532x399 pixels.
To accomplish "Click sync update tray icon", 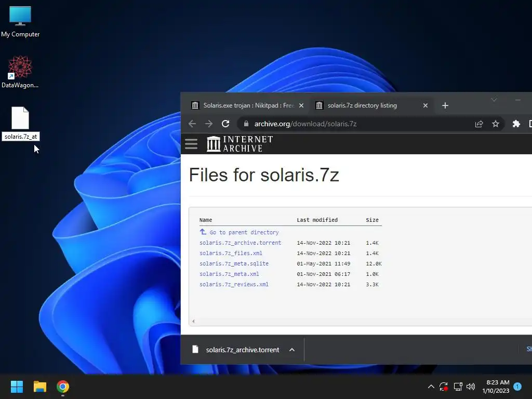I will pos(444,387).
